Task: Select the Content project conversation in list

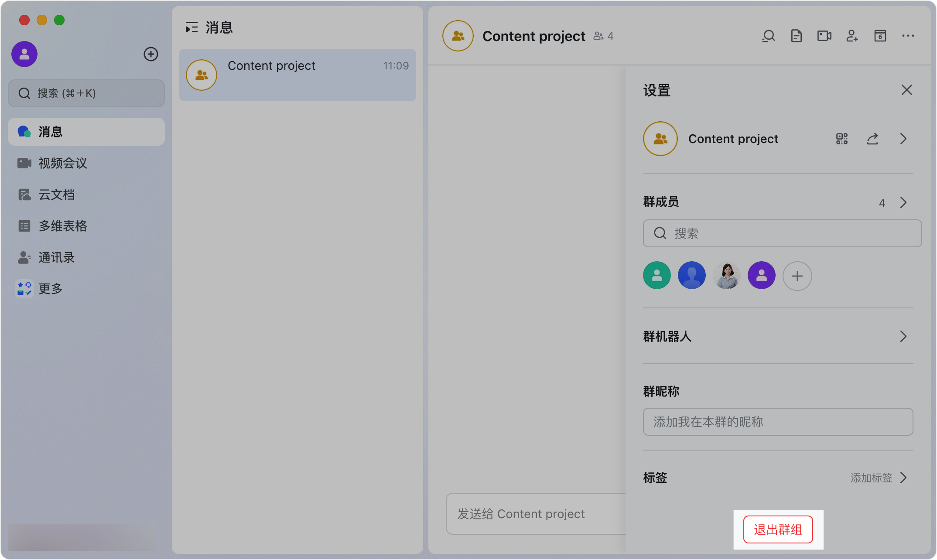Action: 298,75
